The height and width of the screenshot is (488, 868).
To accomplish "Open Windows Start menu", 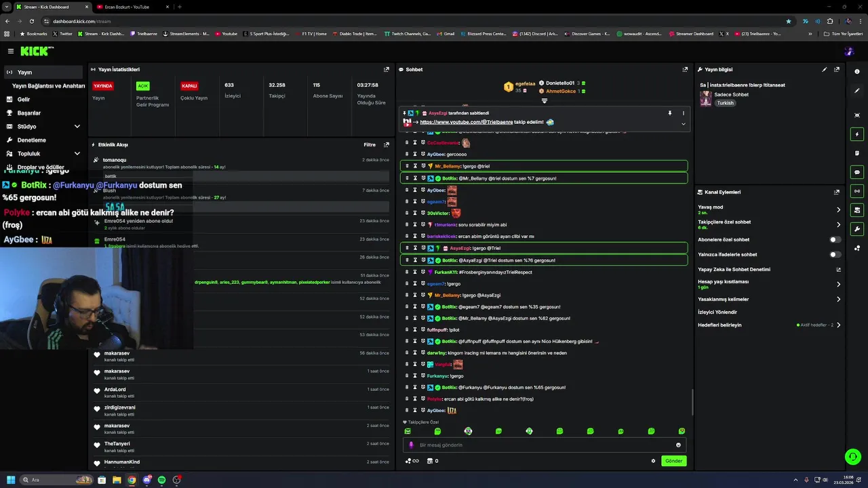I will pos(11,480).
